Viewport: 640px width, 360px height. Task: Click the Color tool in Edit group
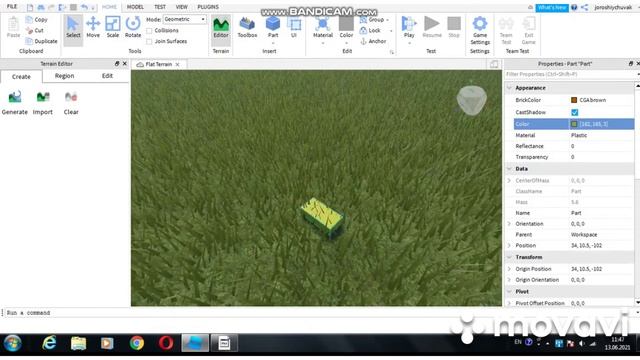346,27
